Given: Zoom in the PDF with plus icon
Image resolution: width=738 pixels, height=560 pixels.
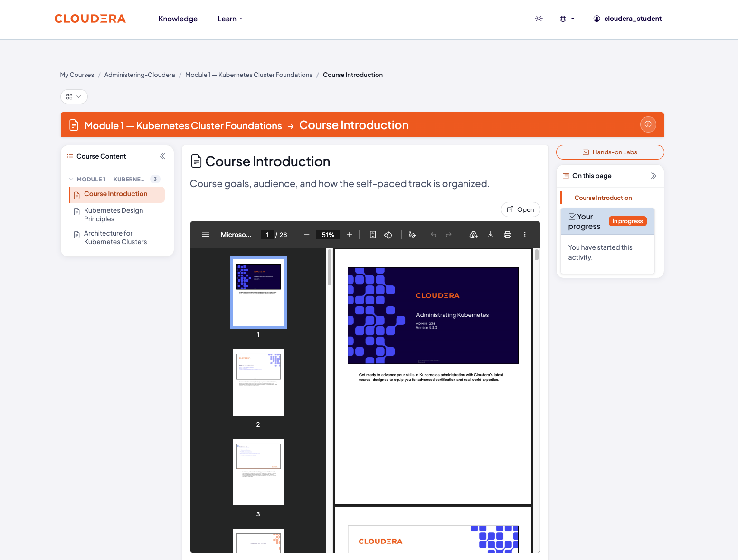Looking at the screenshot, I should (350, 235).
